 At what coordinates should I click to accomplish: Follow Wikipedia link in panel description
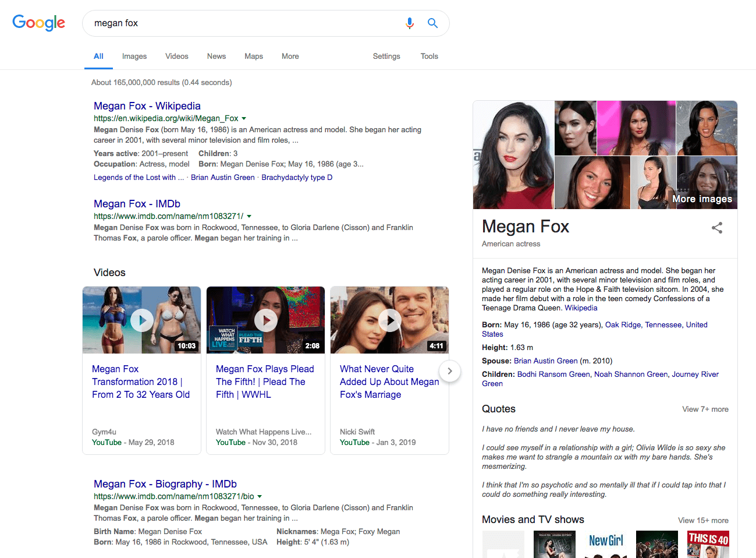point(581,308)
